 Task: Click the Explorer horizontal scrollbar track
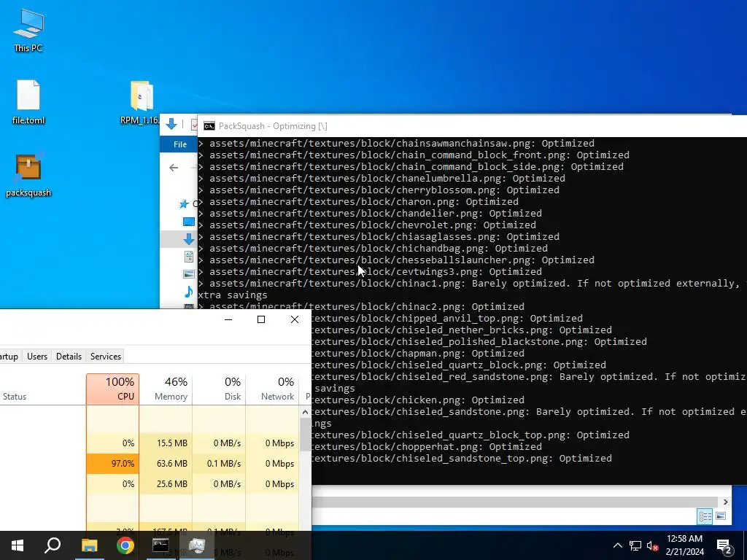pyautogui.click(x=515, y=502)
